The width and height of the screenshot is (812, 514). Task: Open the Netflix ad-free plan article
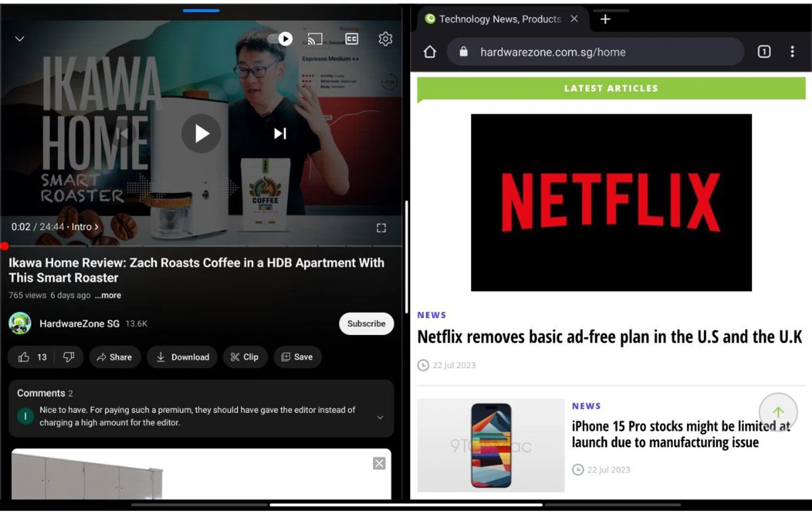click(x=609, y=337)
